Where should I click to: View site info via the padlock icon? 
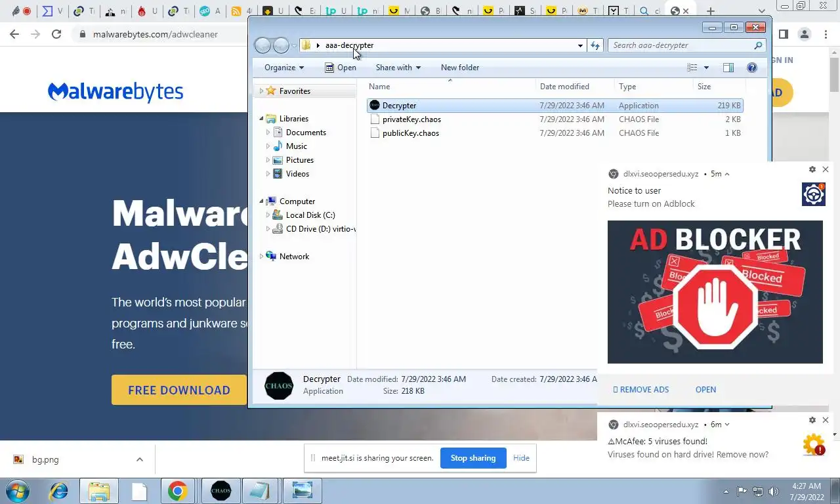[x=82, y=34]
